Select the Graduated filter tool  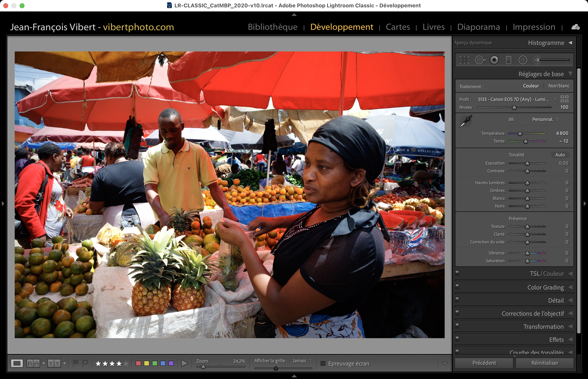[x=508, y=60]
